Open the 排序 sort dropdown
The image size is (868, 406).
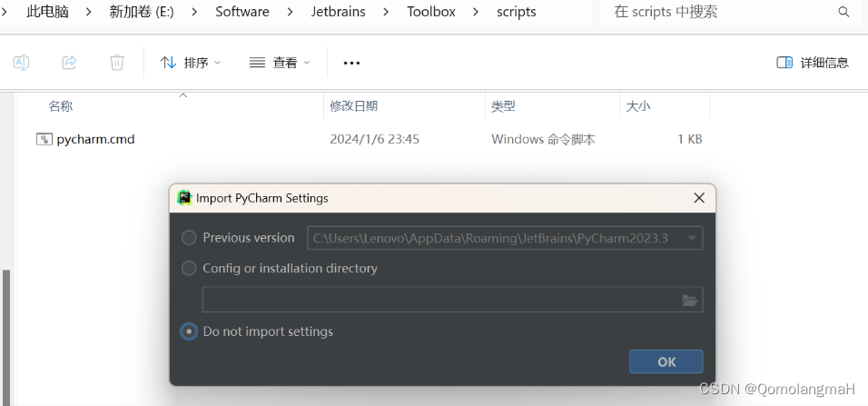click(191, 63)
